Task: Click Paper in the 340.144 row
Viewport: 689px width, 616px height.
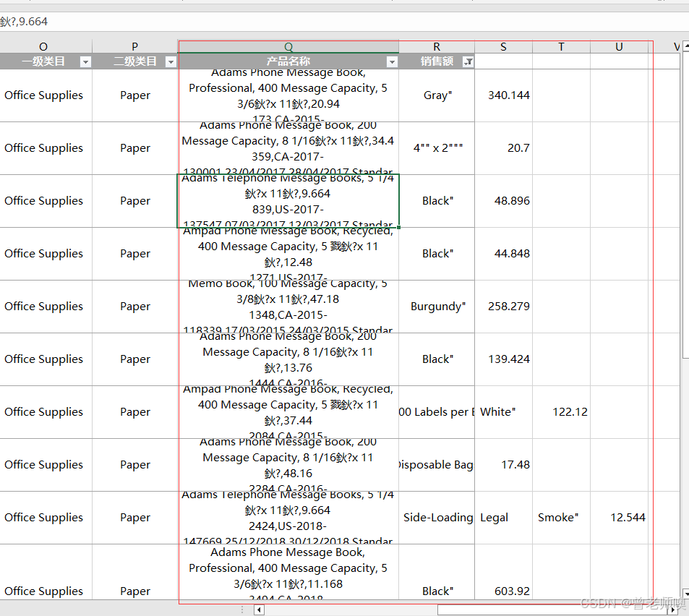Action: click(135, 95)
